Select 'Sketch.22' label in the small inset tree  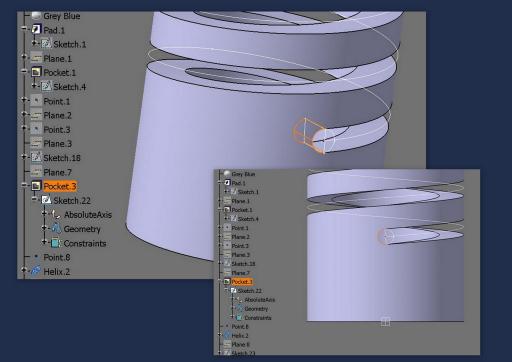click(249, 291)
